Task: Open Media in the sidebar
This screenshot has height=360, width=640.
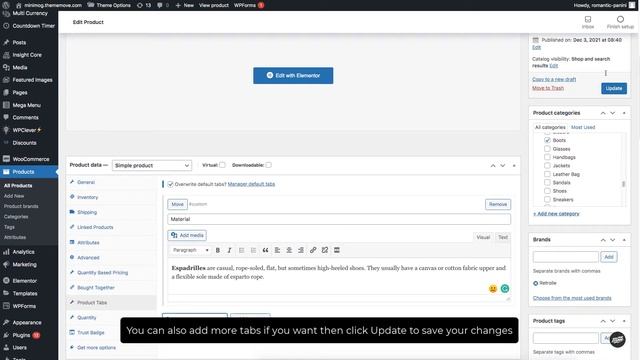Action: (x=20, y=67)
